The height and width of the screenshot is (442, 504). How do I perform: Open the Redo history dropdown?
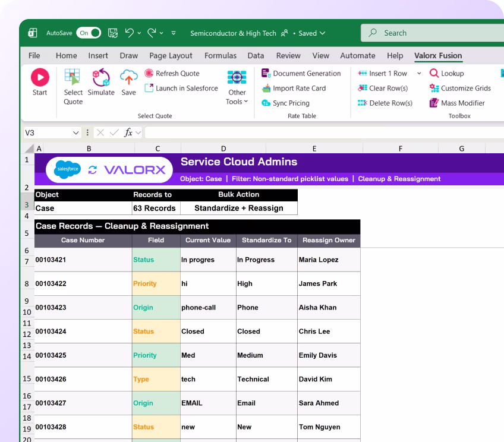pyautogui.click(x=161, y=33)
